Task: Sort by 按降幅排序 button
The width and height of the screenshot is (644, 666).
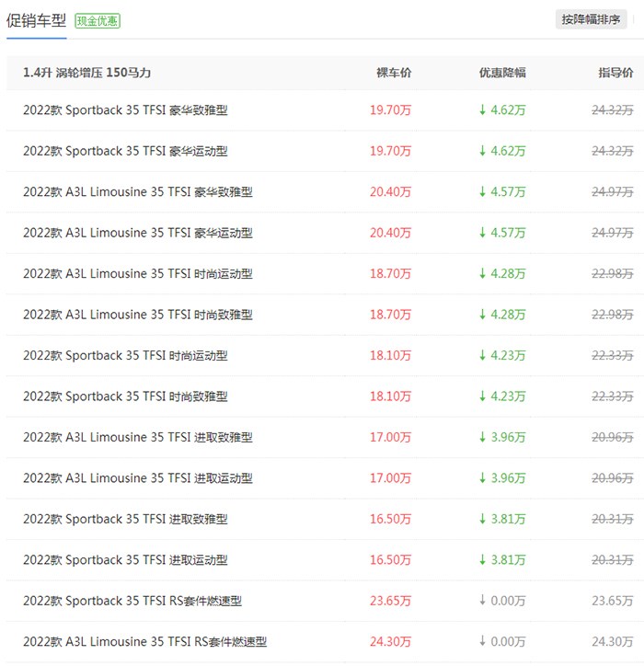Action: click(x=591, y=19)
